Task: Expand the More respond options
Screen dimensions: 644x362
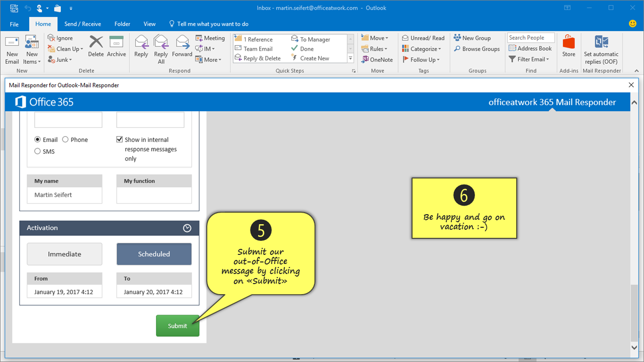Action: [x=209, y=59]
